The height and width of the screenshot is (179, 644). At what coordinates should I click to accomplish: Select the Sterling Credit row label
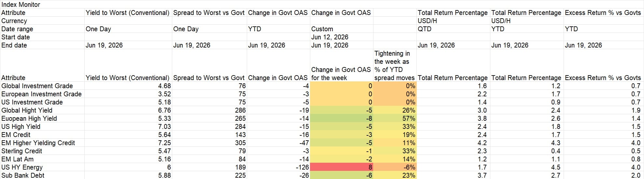click(x=22, y=151)
